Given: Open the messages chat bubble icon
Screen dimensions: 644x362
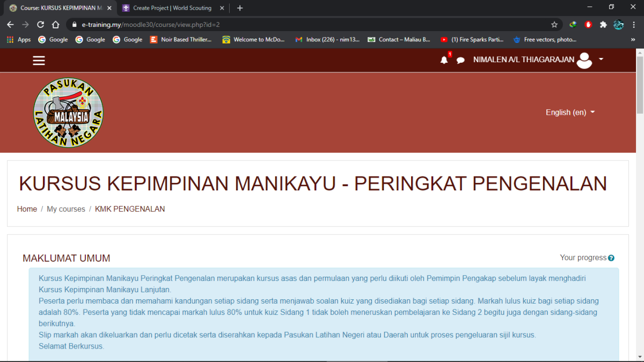Looking at the screenshot, I should pyautogui.click(x=460, y=60).
